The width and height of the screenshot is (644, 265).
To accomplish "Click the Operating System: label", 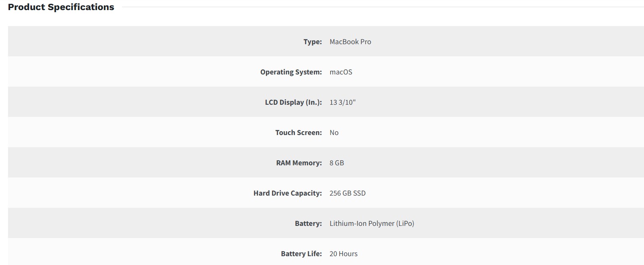I will pyautogui.click(x=291, y=72).
